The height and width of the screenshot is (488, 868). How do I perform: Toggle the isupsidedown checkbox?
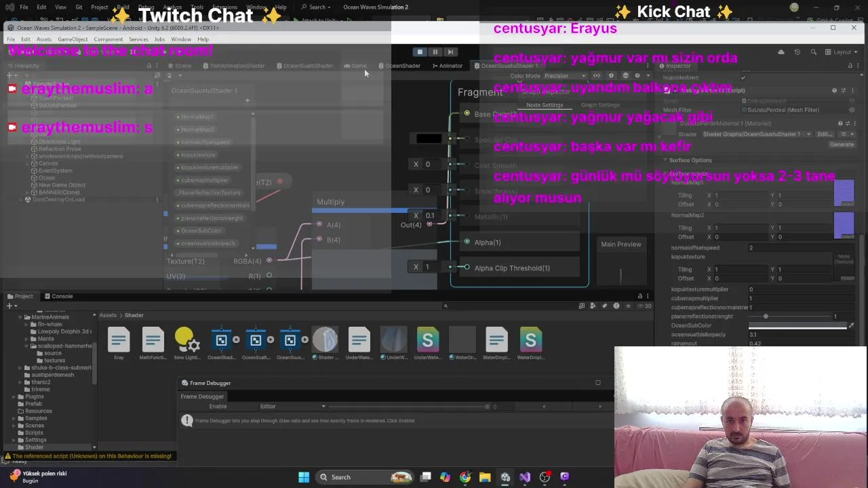743,77
